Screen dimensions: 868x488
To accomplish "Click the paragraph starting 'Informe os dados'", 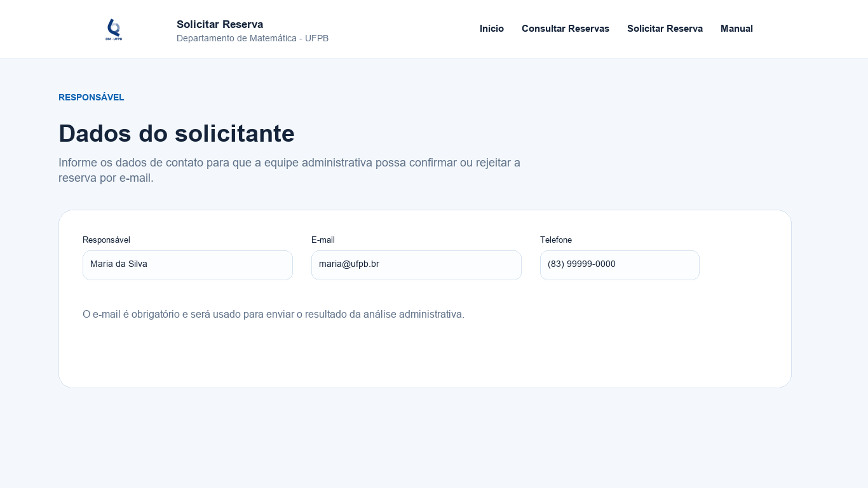I will [289, 170].
